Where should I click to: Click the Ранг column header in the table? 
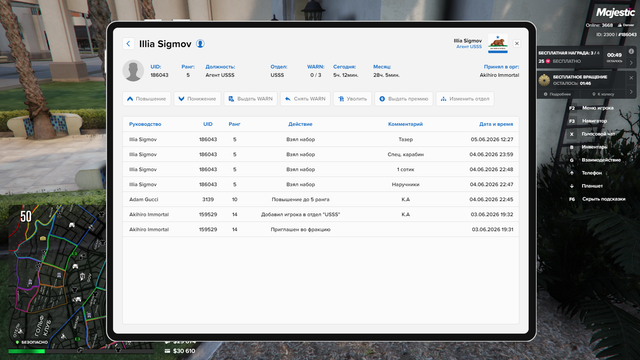234,124
